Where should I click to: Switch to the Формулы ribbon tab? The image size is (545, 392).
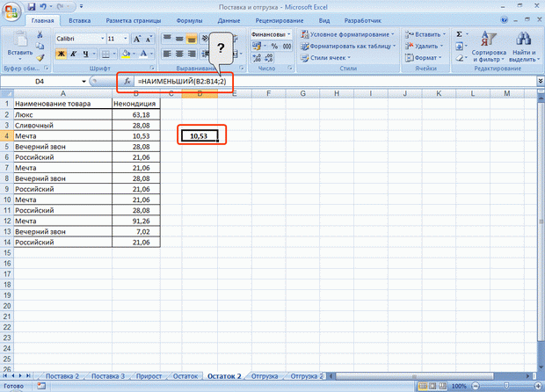pyautogui.click(x=189, y=20)
